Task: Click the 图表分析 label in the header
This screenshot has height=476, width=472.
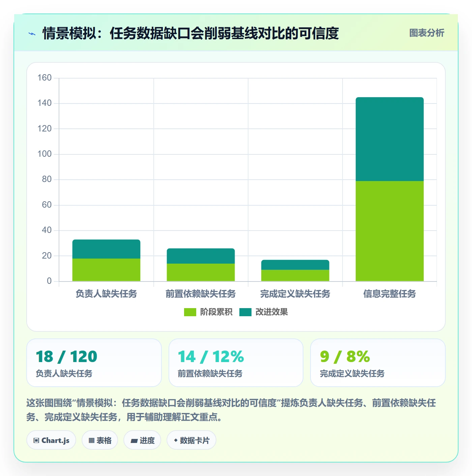Action: tap(426, 33)
